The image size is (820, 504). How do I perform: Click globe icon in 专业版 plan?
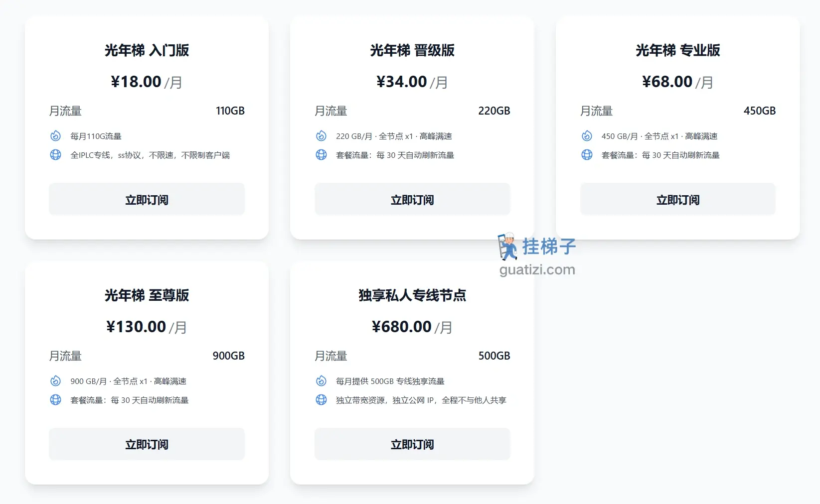(587, 155)
